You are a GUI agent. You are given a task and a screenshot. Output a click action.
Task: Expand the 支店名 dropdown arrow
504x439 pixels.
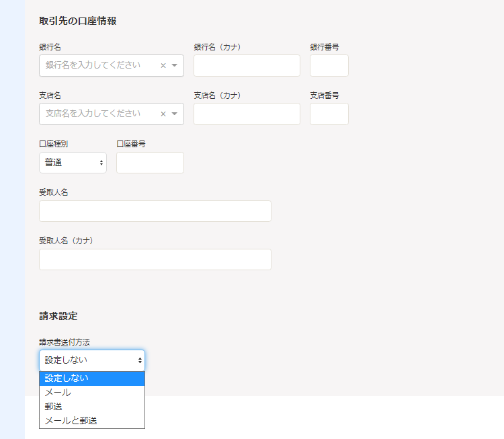point(175,114)
